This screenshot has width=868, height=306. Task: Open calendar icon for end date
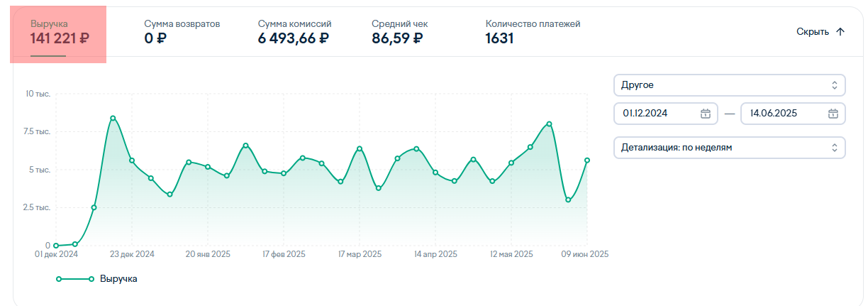pos(833,114)
